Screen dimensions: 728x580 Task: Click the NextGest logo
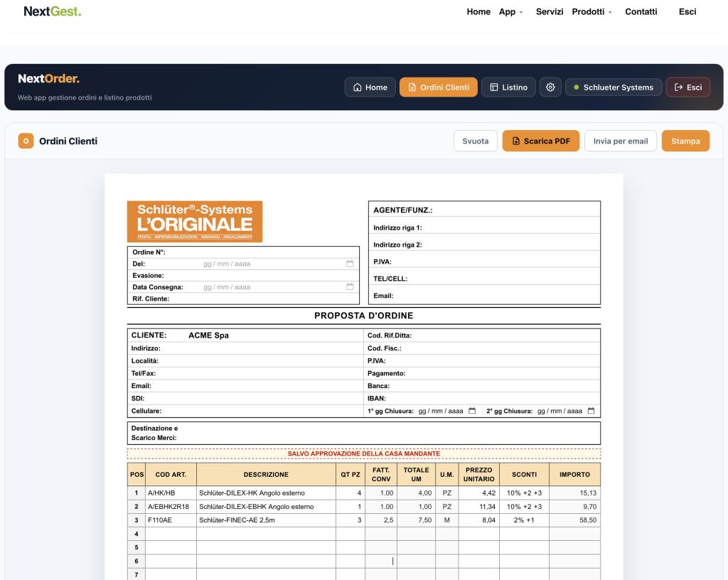(x=53, y=11)
